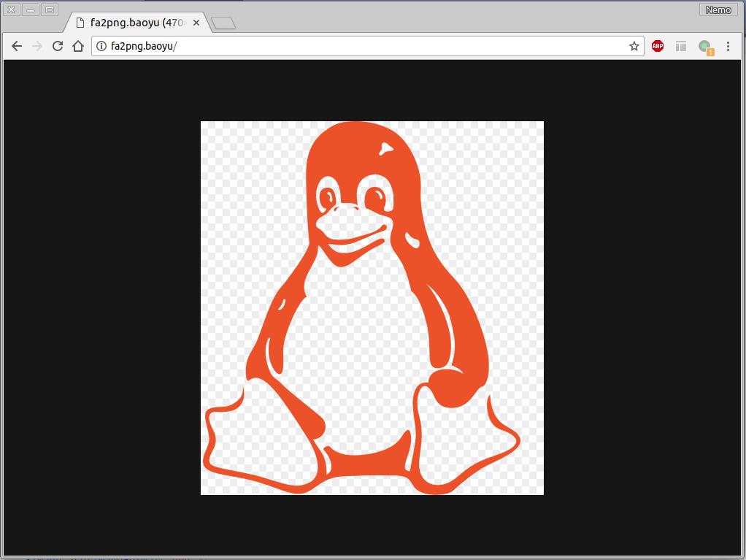Open the Chrome three-dot menu
The image size is (746, 560).
[x=728, y=46]
